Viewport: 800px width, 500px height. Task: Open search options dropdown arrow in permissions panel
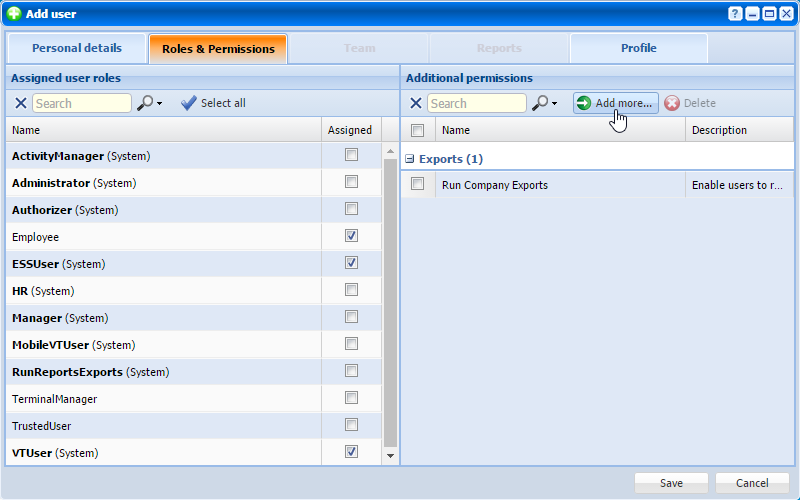[555, 104]
